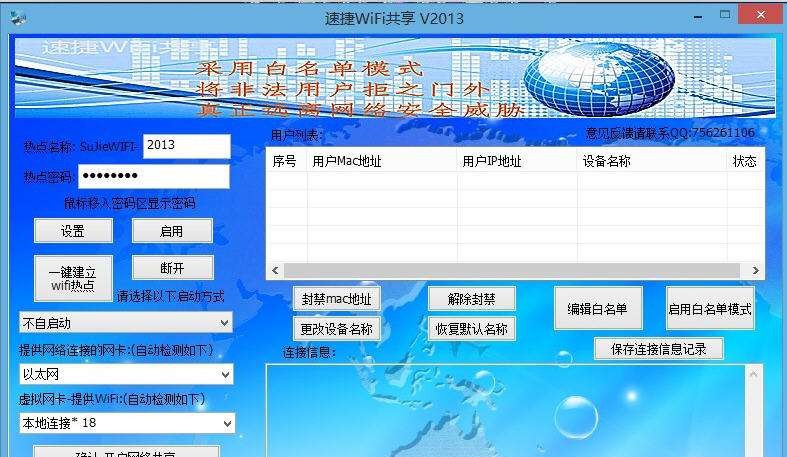Close the 速捷WiFi共享 window

pyautogui.click(x=760, y=15)
